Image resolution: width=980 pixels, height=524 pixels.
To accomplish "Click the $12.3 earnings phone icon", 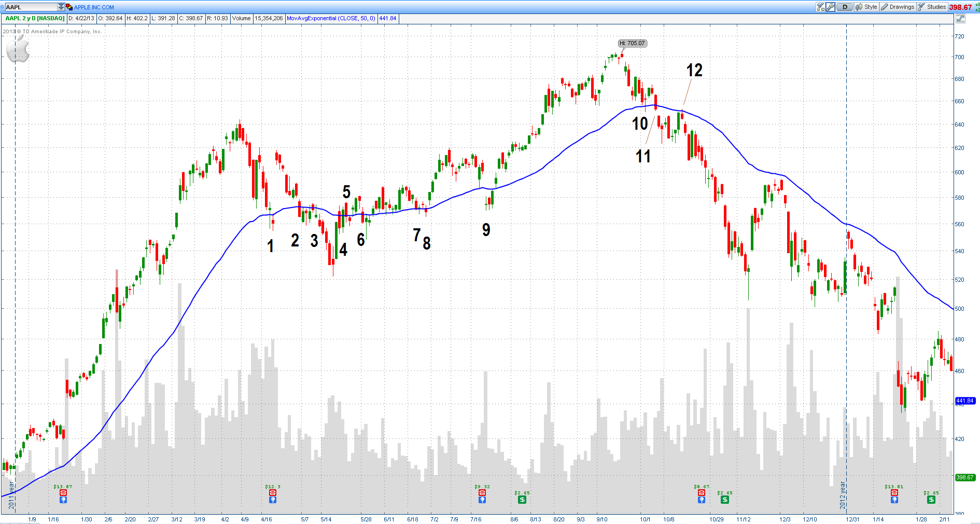I will (273, 493).
